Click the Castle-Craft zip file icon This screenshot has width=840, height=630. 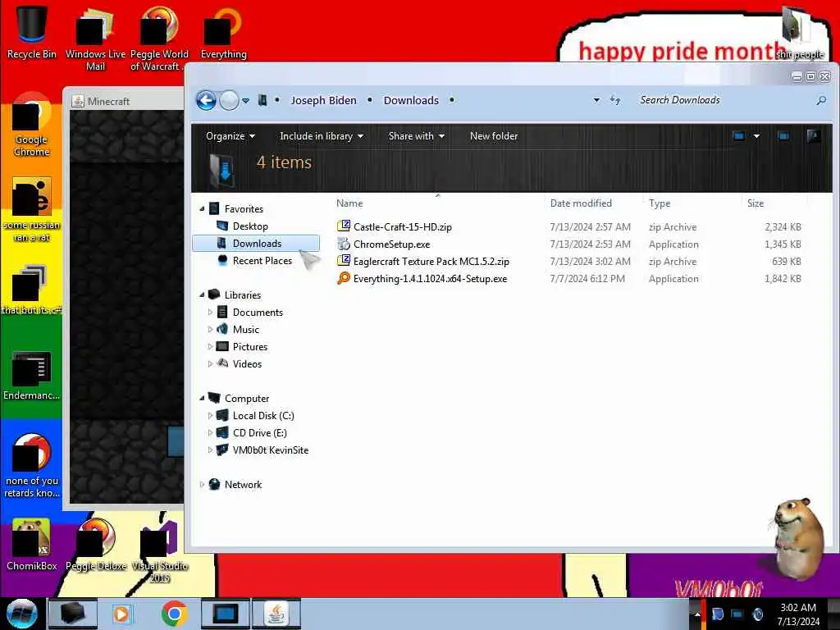click(344, 226)
